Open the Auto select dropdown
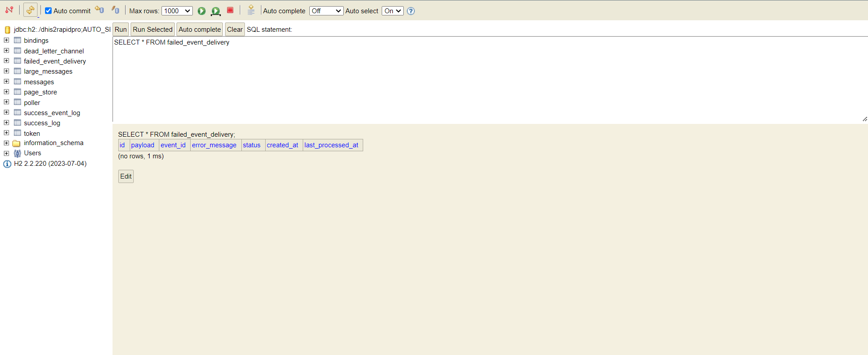 click(x=392, y=11)
